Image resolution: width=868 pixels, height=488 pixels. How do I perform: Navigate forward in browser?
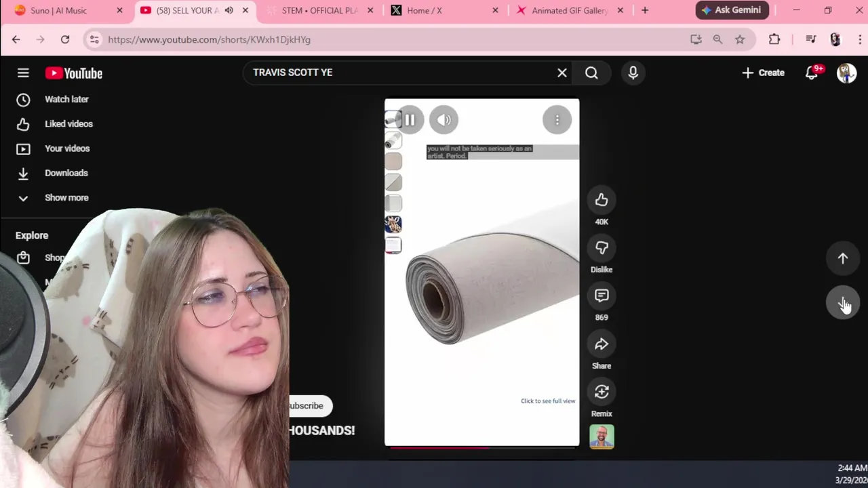point(40,39)
